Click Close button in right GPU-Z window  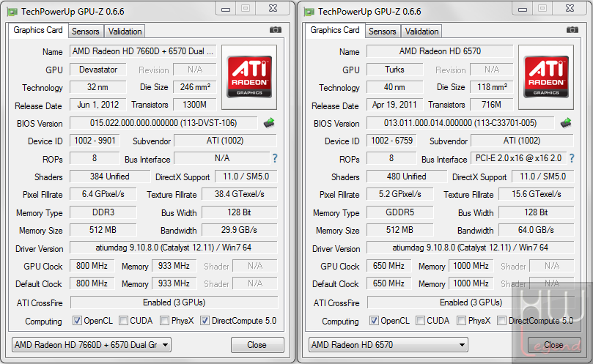click(x=554, y=345)
